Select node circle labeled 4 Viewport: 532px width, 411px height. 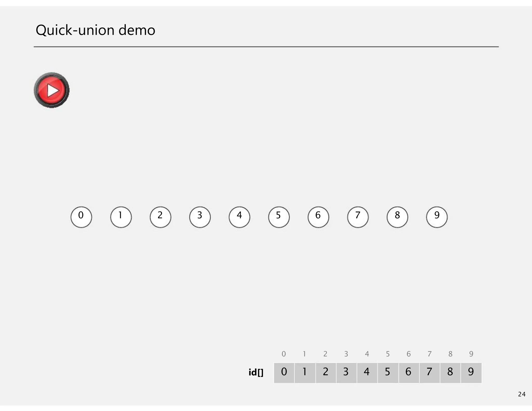[x=239, y=217]
